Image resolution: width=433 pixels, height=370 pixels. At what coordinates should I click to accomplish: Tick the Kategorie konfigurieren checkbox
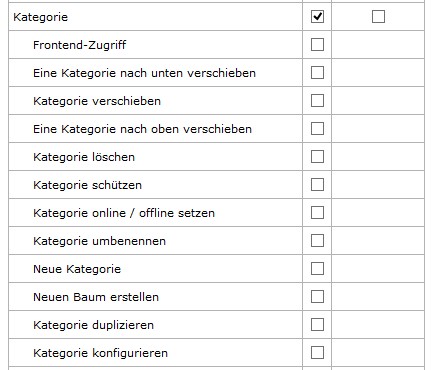coord(317,352)
